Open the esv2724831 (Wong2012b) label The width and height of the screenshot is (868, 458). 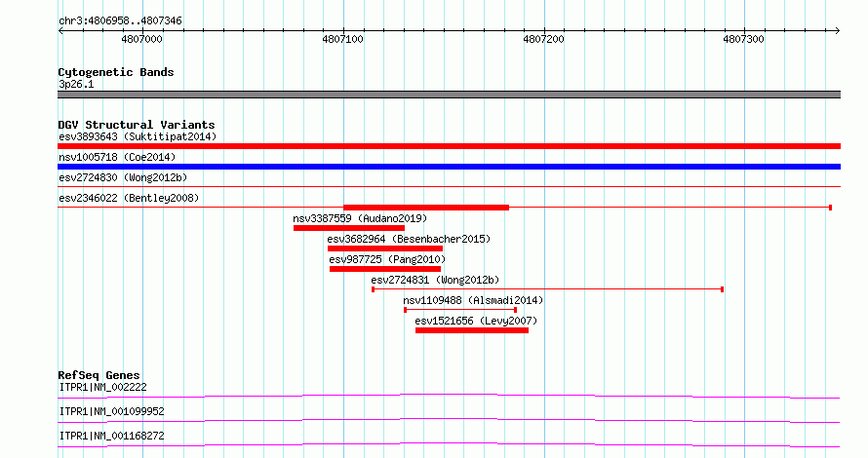pyautogui.click(x=435, y=280)
